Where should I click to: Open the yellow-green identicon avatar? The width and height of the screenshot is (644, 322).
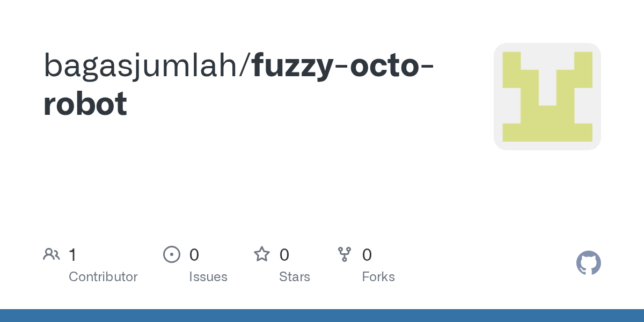tap(547, 97)
